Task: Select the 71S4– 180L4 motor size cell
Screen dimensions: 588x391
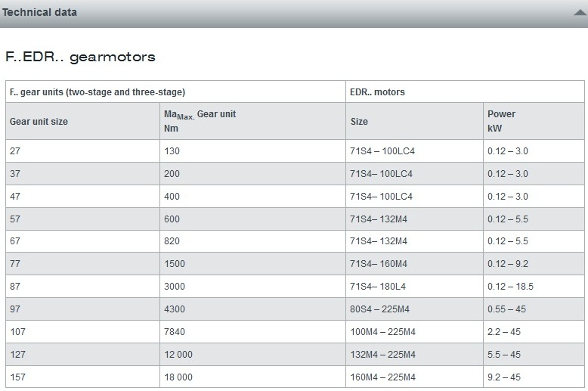Action: [x=379, y=287]
